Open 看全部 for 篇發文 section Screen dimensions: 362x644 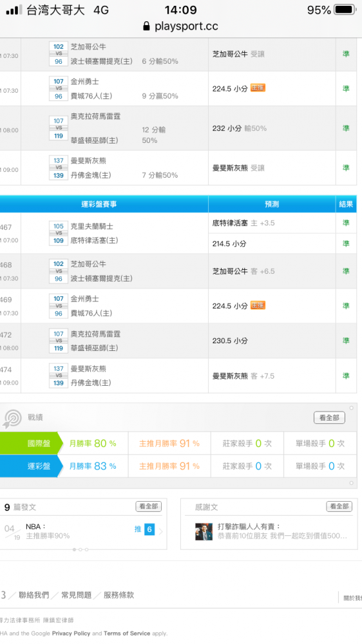click(x=148, y=506)
